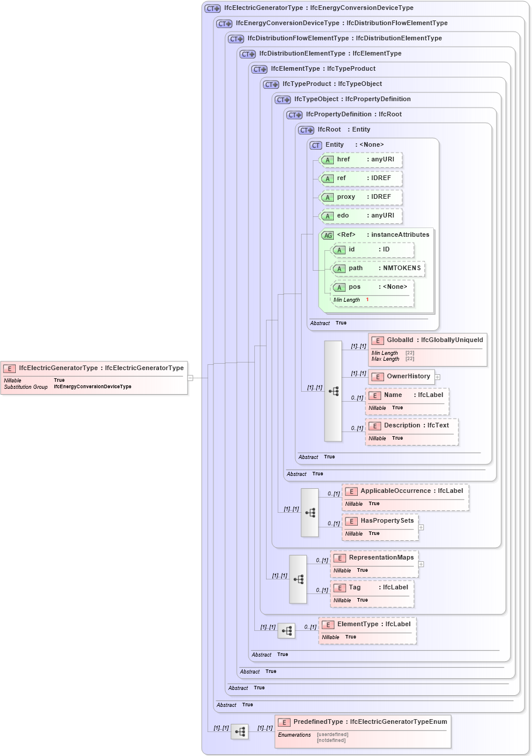Select the attribute icon for pos
This screenshot has width=532, height=756.
pyautogui.click(x=339, y=288)
